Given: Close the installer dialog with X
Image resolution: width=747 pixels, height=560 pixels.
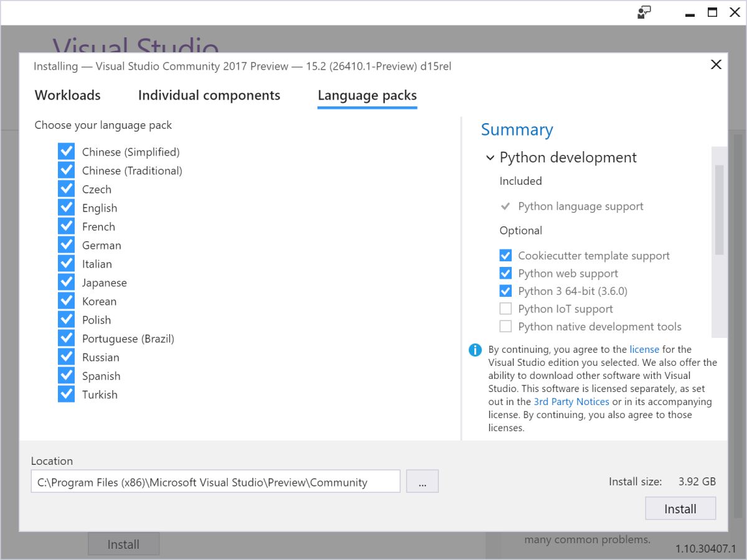Looking at the screenshot, I should point(716,65).
